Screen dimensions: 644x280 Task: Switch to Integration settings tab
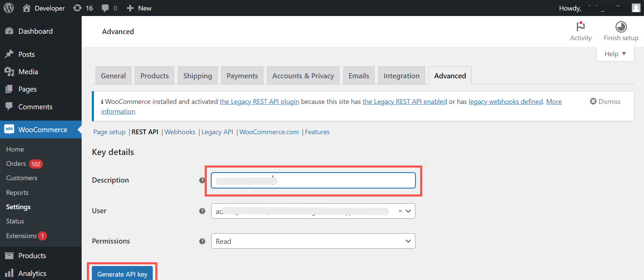(402, 76)
